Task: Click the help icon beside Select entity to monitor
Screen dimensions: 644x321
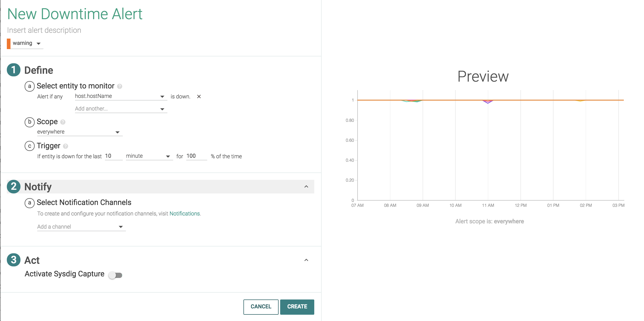Action: pos(120,86)
